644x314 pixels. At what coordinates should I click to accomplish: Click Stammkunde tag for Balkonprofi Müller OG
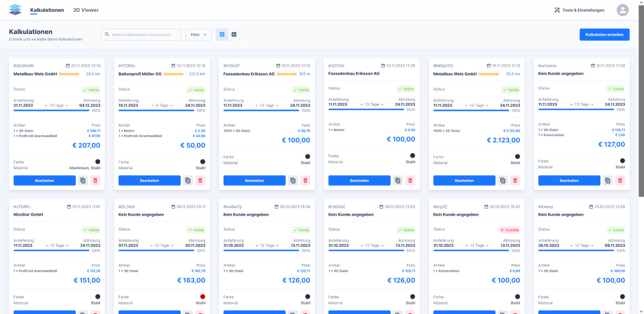coord(174,74)
